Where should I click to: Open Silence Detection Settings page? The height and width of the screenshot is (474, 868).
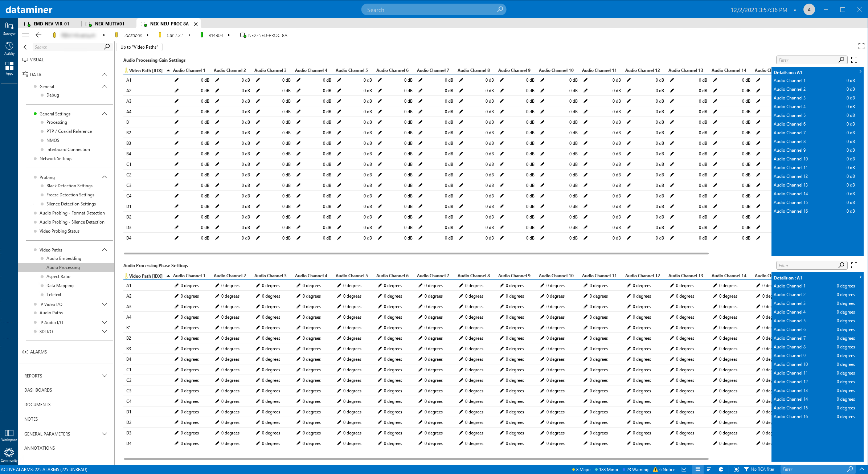tap(71, 204)
